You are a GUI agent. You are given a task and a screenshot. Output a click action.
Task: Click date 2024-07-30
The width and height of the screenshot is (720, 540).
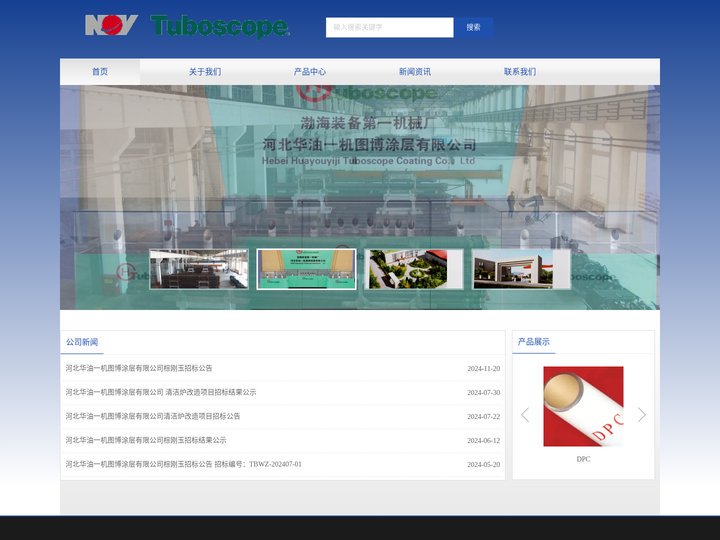tap(484, 393)
